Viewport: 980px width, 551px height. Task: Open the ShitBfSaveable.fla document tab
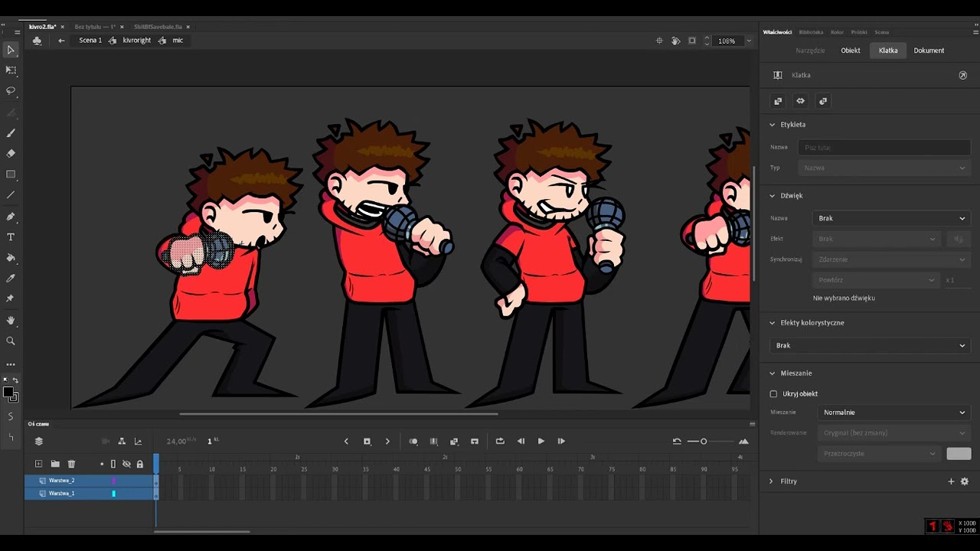coord(158,27)
